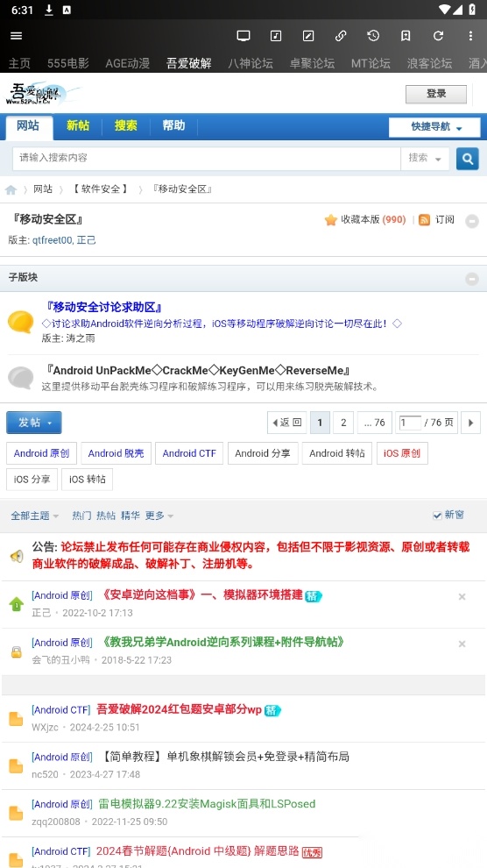Viewport: 487px width, 868px height.
Task: Reload the page with refresh icon
Action: coord(438,35)
